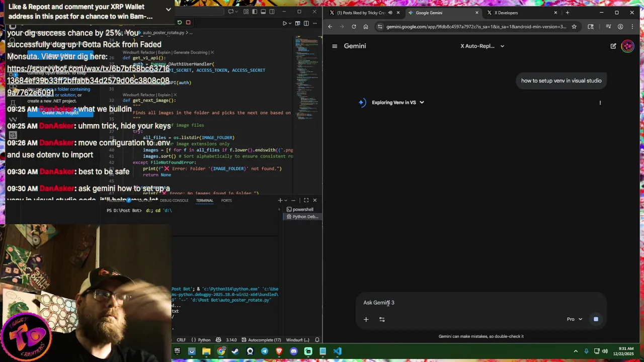Viewport: 644px width, 362px height.
Task: Select Python interpreter 3.14.0 in status bar
Action: click(x=231, y=340)
